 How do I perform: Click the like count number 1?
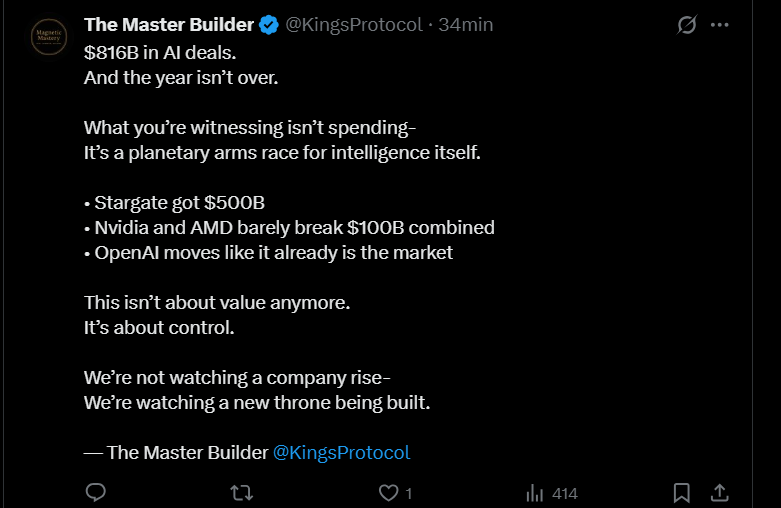[x=409, y=494]
